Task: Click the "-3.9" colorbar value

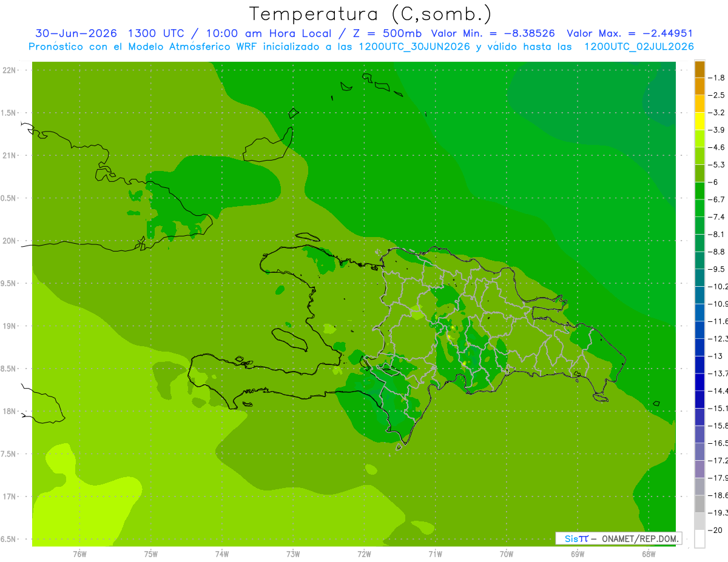Action: 716,130
